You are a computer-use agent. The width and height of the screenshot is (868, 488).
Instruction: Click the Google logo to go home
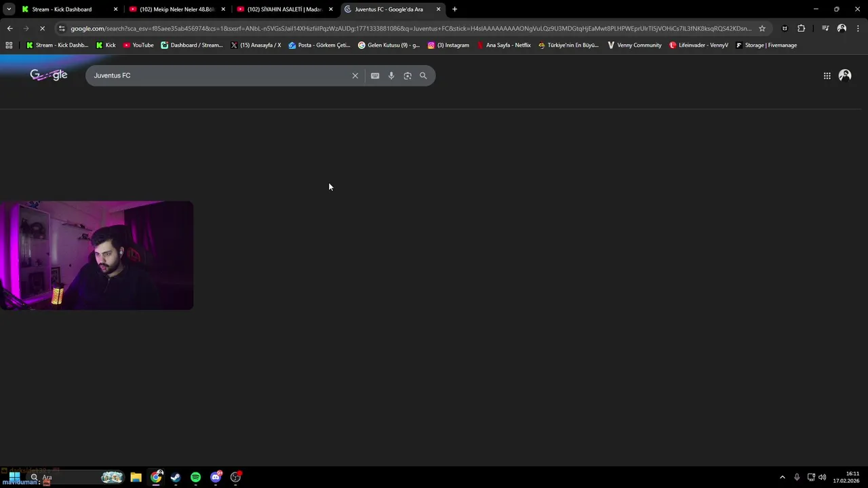49,75
